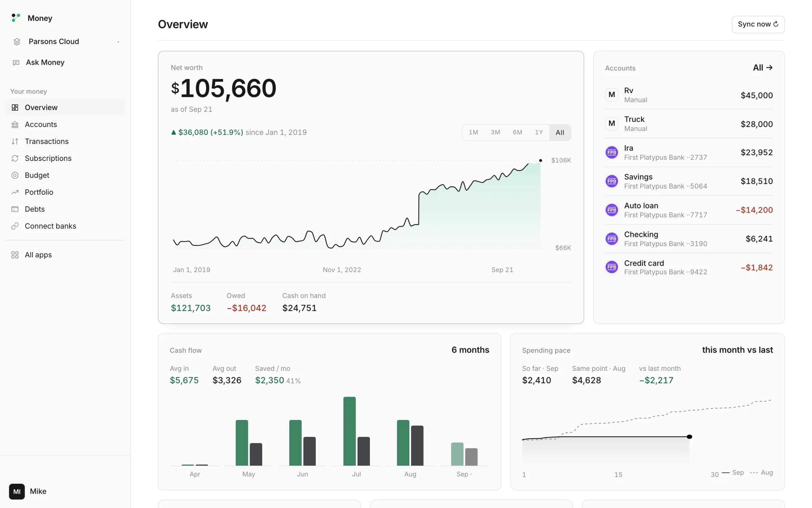This screenshot has width=812, height=508.
Task: Open the Savings $18,510 account row
Action: point(689,181)
